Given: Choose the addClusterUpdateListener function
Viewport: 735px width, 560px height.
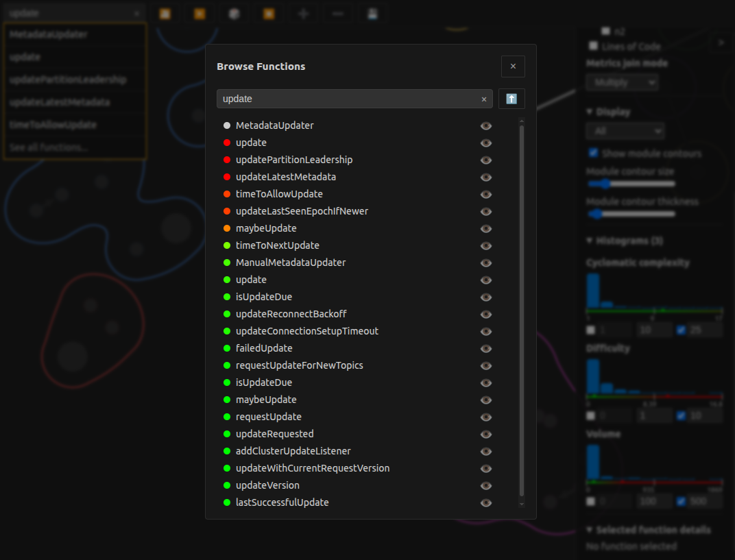Looking at the screenshot, I should point(293,451).
